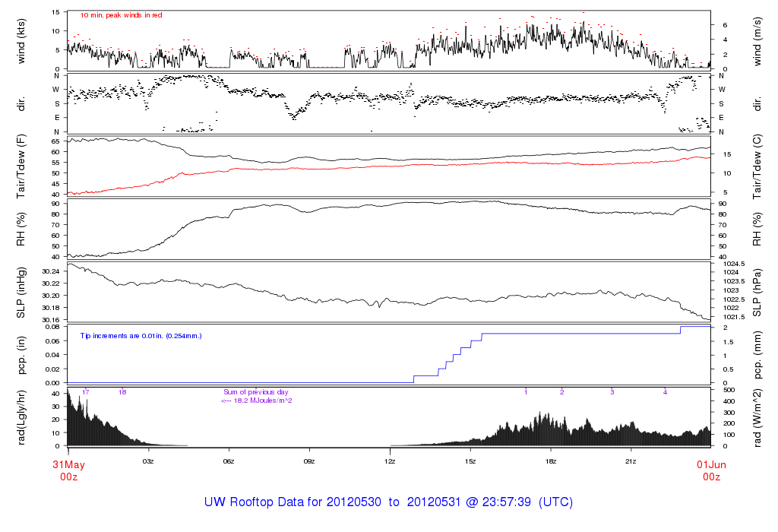Click the '09z' time axis label
778x532 pixels.
pos(309,461)
